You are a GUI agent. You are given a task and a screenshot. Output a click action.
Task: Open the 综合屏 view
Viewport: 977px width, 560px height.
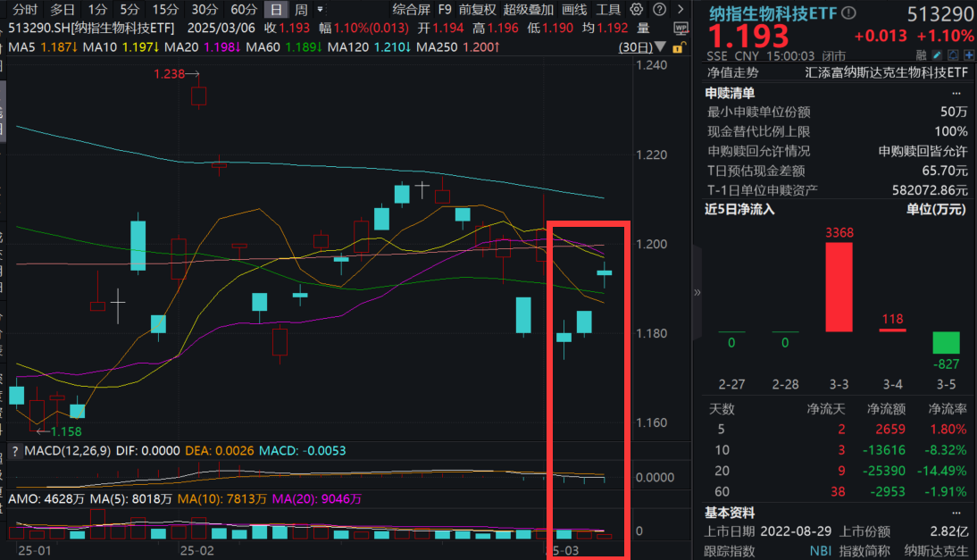[411, 10]
